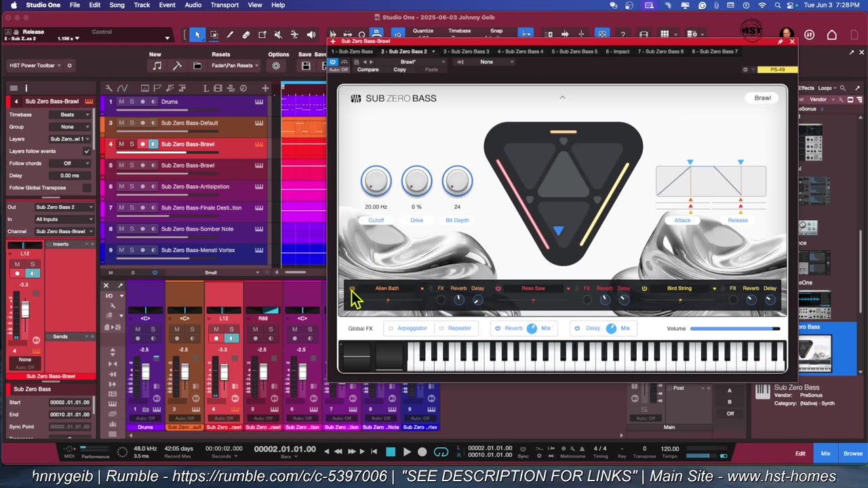The height and width of the screenshot is (488, 868).
Task: Click the Copy button in plugin header
Action: point(400,70)
